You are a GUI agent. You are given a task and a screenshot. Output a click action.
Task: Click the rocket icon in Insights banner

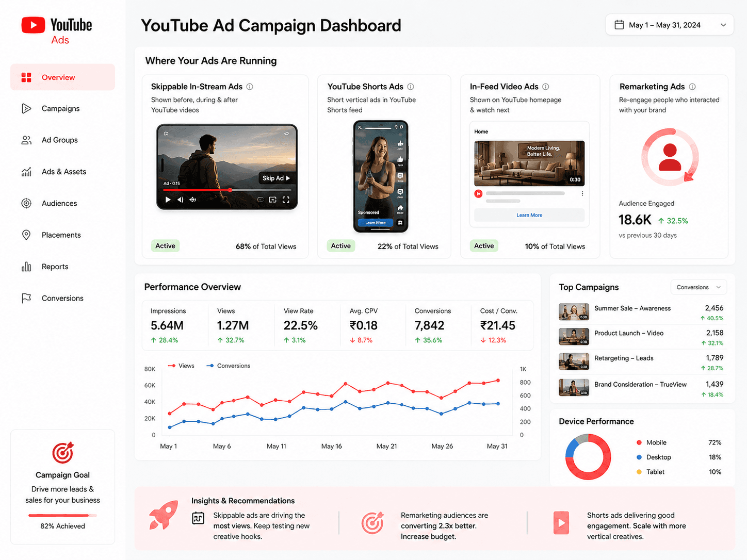pyautogui.click(x=164, y=515)
